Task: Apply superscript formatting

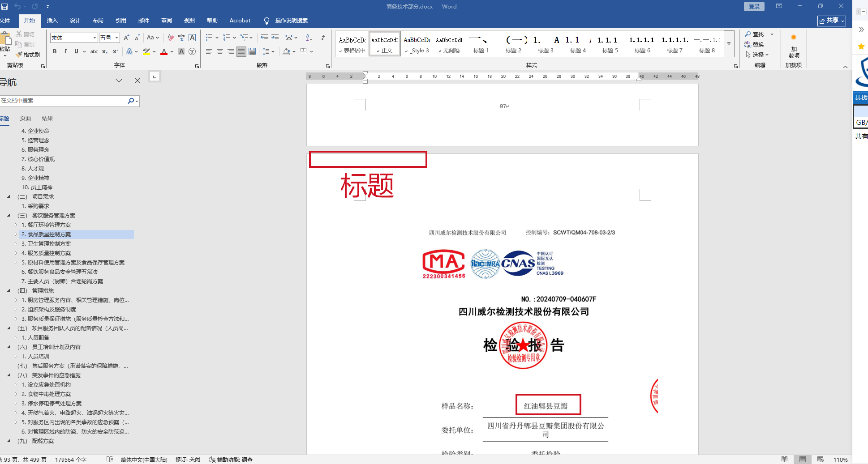Action: [x=116, y=51]
